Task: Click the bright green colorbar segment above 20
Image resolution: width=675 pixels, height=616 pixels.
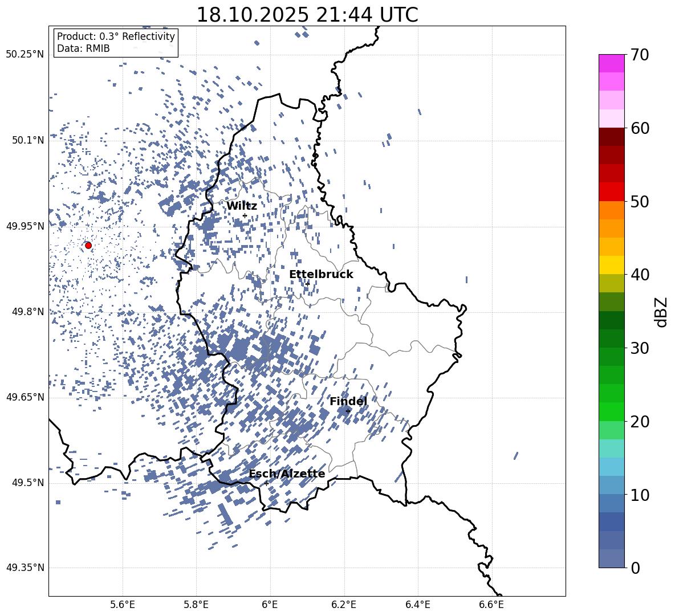Action: (x=611, y=411)
